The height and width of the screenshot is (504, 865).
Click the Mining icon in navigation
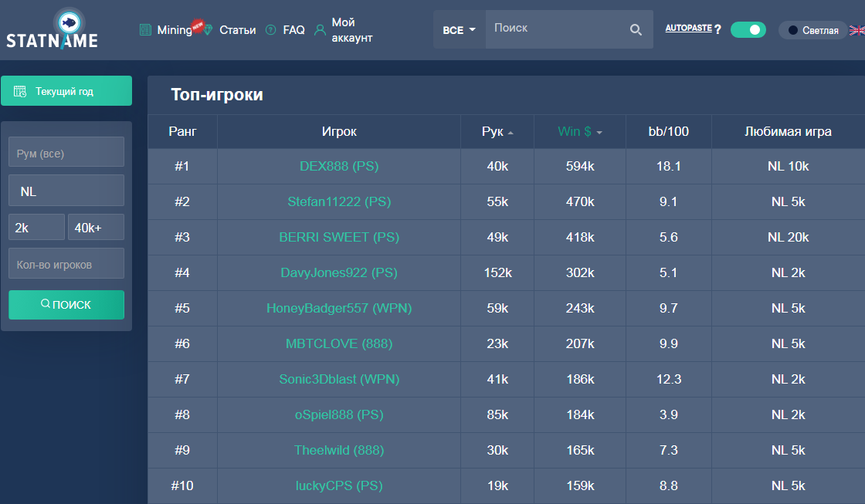[x=146, y=30]
